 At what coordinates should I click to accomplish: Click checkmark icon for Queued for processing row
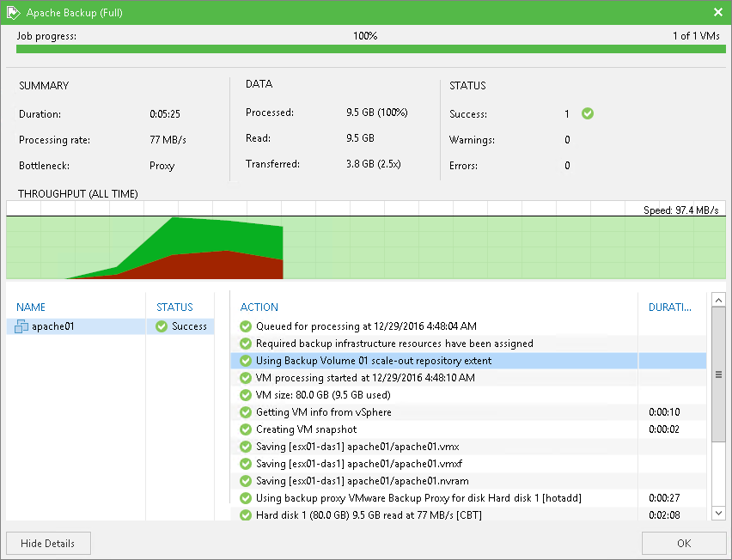(x=246, y=326)
